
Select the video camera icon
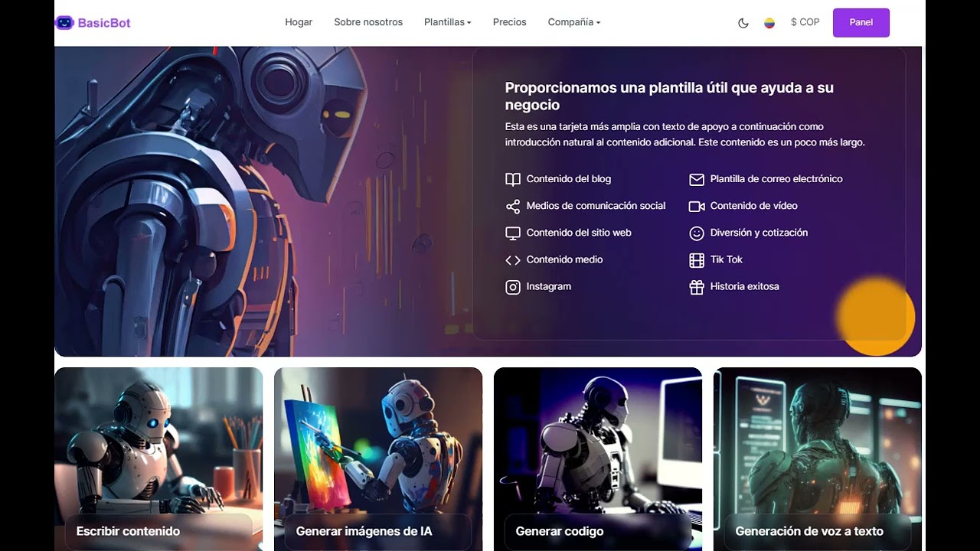(697, 206)
